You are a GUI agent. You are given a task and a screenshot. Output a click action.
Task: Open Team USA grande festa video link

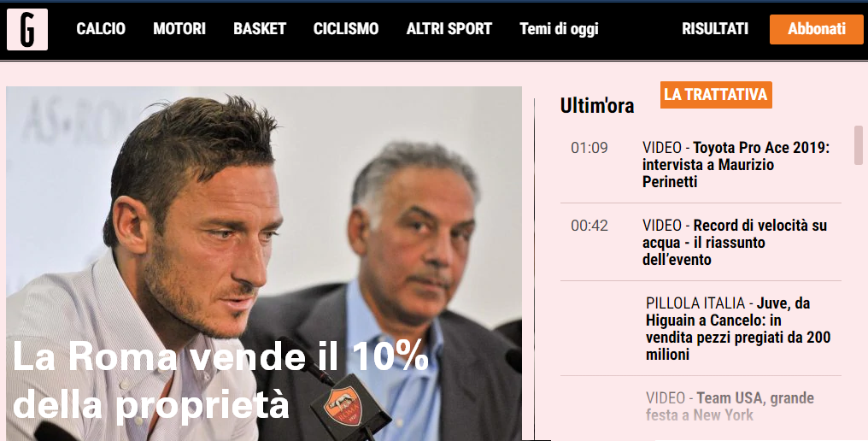click(x=730, y=407)
